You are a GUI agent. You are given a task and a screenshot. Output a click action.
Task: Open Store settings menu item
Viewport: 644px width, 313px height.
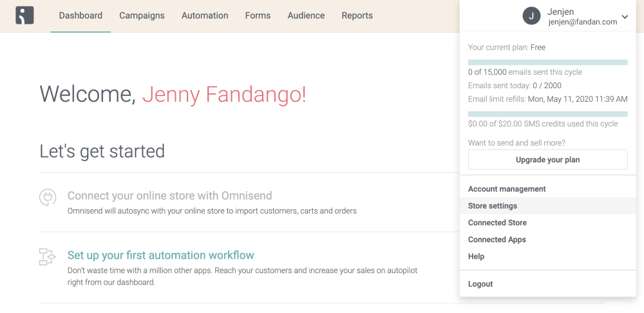click(x=493, y=206)
